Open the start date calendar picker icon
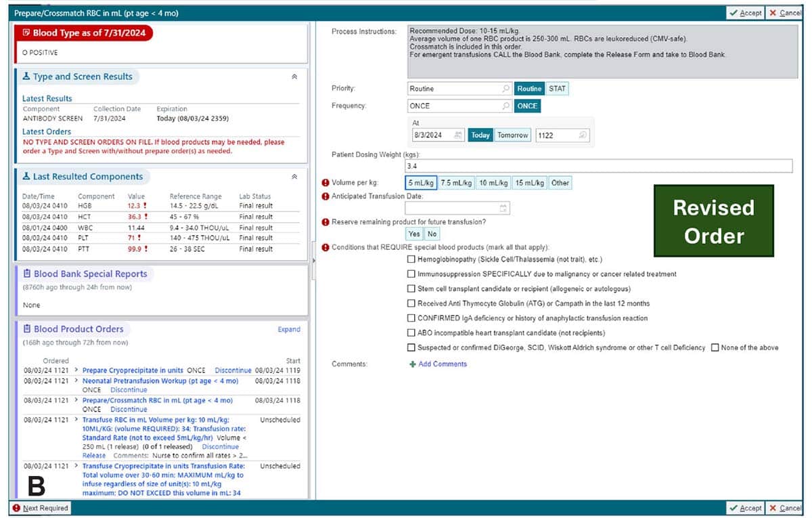This screenshot has height=518, width=812. click(x=458, y=135)
